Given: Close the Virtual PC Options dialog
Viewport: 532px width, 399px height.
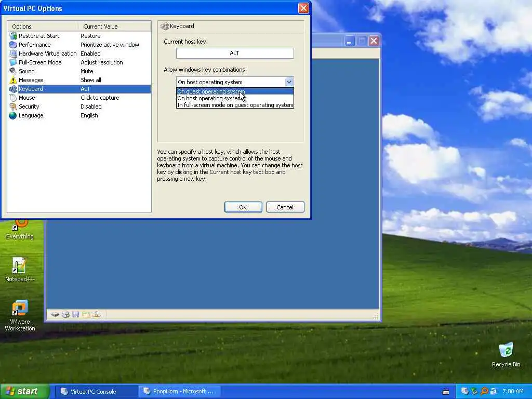Looking at the screenshot, I should coord(303,8).
